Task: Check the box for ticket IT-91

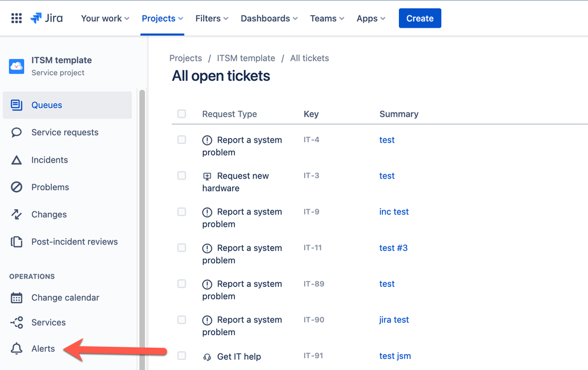Action: [181, 355]
